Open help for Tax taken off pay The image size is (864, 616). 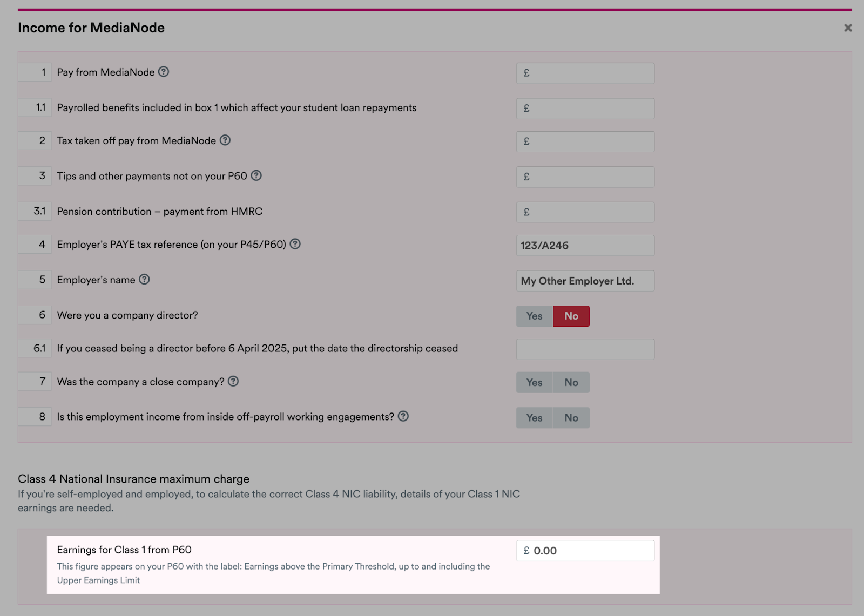point(225,140)
